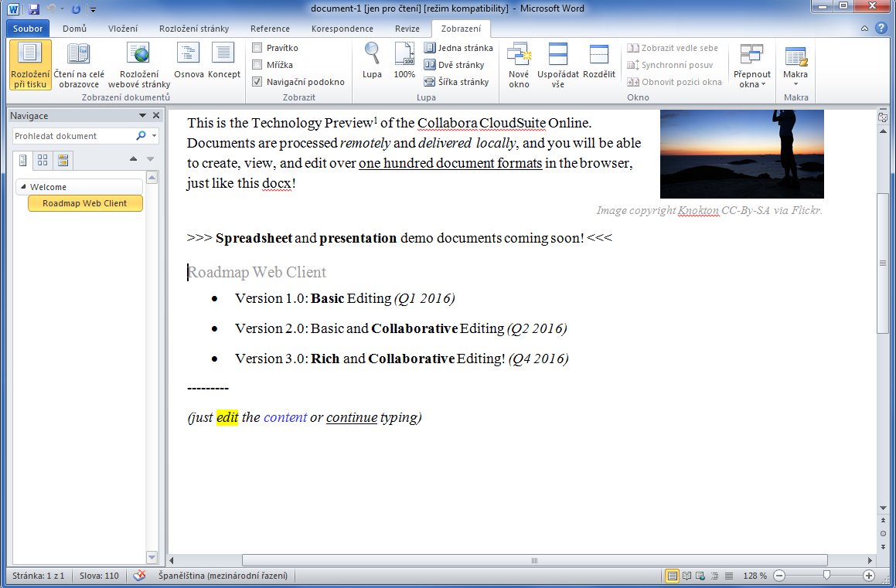This screenshot has width=896, height=588.
Task: Switch to Koncept view
Action: pos(224,61)
